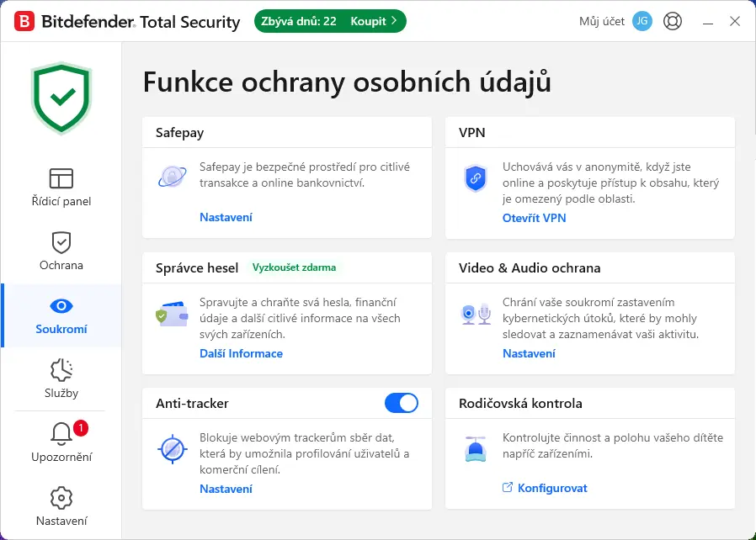Open the Služby sidebar icon
Screen dimensions: 756x540
pos(61,370)
